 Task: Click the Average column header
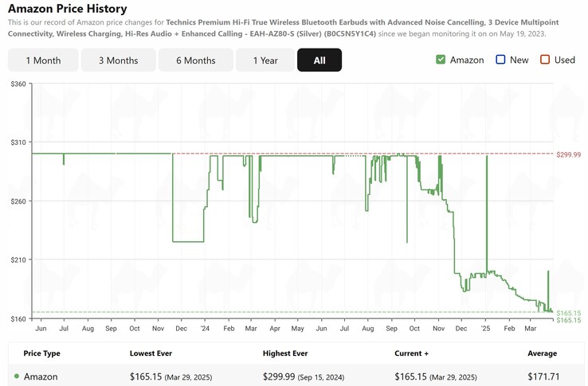pos(543,353)
